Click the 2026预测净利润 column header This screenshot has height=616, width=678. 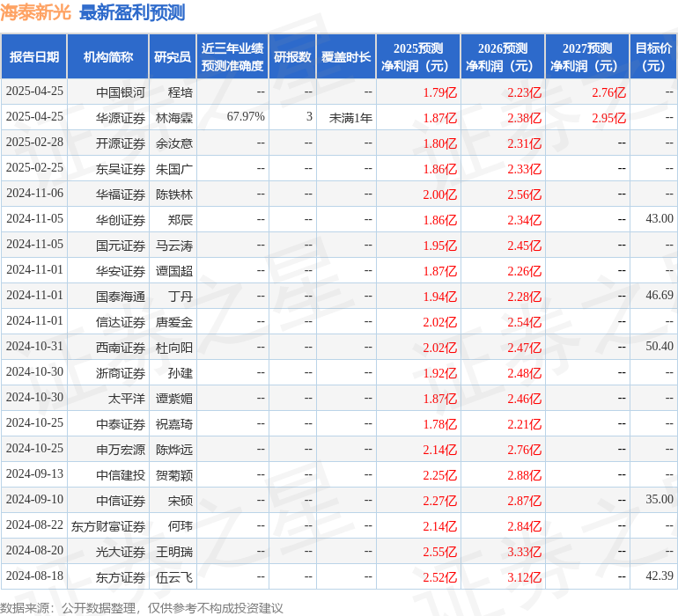(503, 56)
